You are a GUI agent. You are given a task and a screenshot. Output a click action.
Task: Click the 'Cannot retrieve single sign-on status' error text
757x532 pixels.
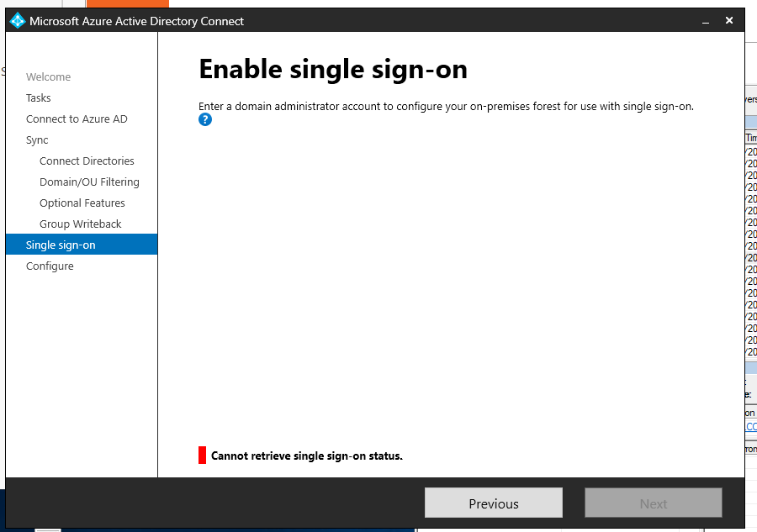(306, 456)
